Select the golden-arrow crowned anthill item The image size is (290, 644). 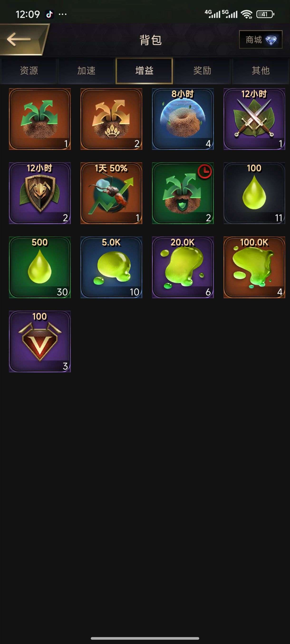[111, 119]
